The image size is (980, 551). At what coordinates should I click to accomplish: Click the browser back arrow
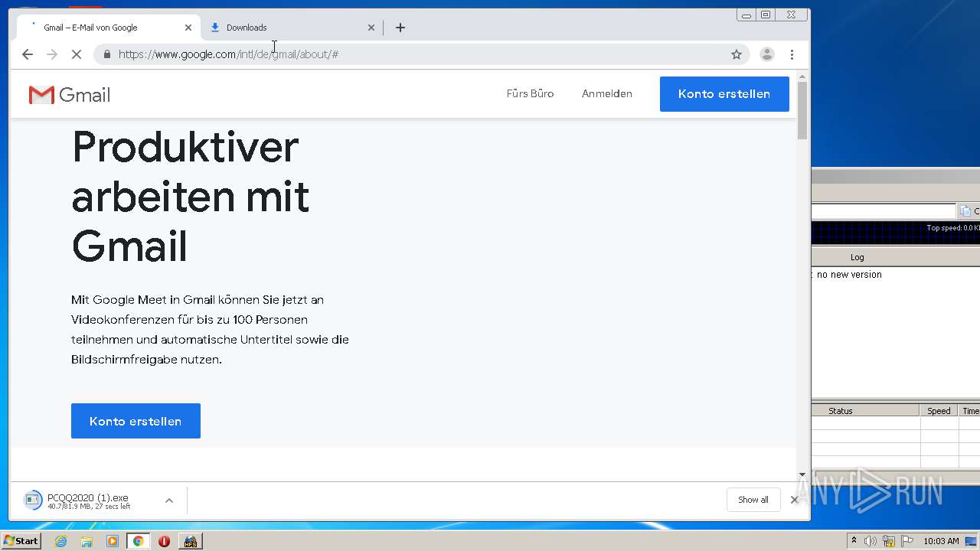28,54
